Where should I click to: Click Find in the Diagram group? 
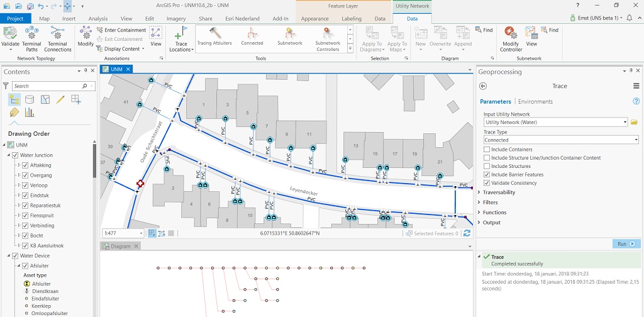(x=484, y=30)
